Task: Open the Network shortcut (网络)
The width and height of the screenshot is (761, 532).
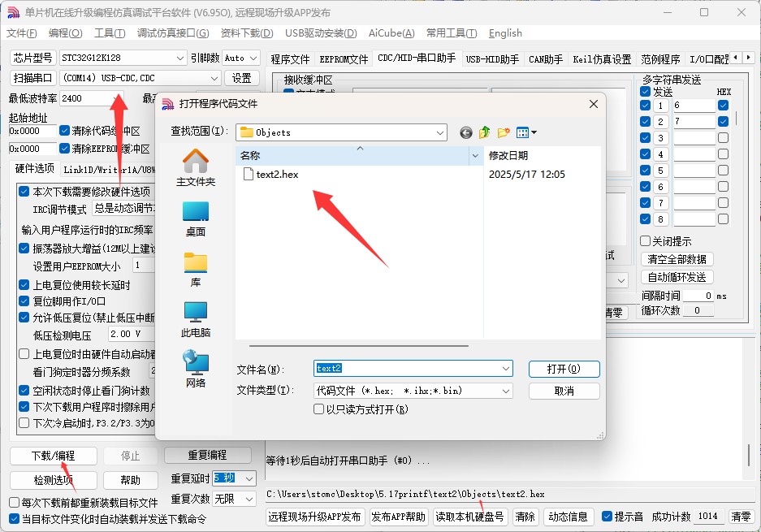Action: [x=196, y=369]
